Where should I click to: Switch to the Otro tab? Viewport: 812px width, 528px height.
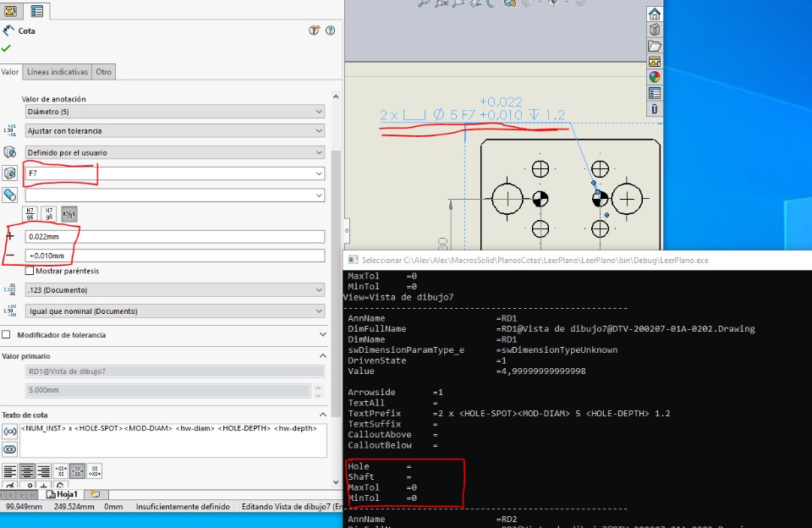coord(103,72)
